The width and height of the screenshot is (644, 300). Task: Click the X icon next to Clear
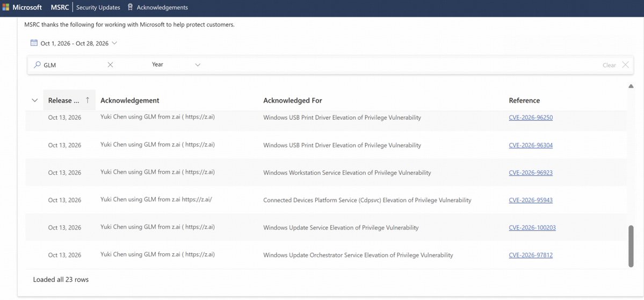point(625,65)
